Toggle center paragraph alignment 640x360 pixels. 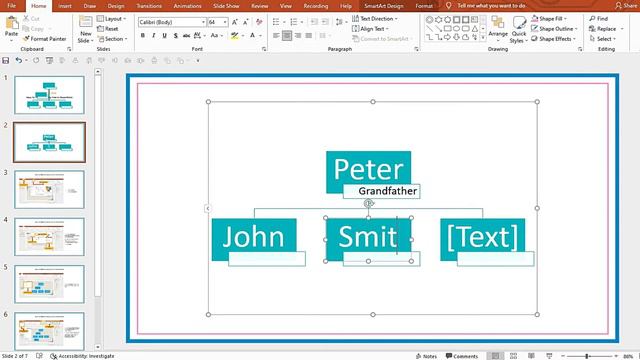click(287, 36)
